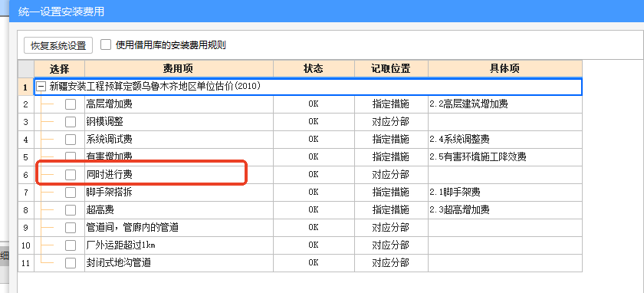The width and height of the screenshot is (644, 293).
Task: Click the 2.3超高增加费 cell
Action: pos(505,210)
